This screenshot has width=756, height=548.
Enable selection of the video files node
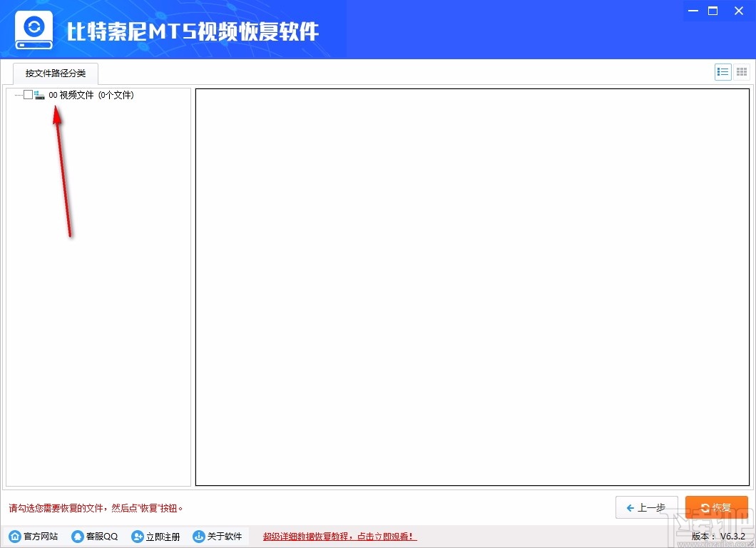pyautogui.click(x=29, y=94)
